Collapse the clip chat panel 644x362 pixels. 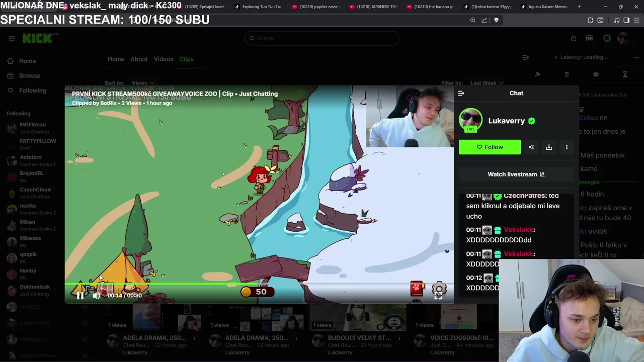(x=461, y=93)
